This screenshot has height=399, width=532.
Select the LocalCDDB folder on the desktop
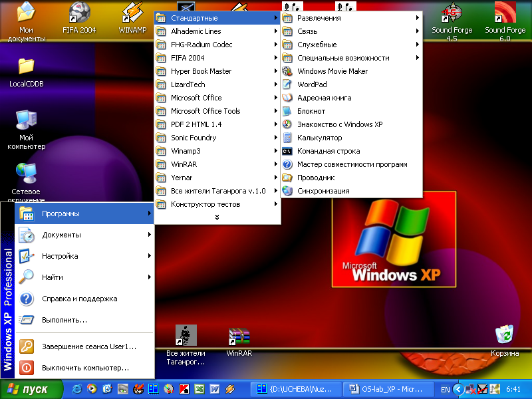tap(27, 72)
